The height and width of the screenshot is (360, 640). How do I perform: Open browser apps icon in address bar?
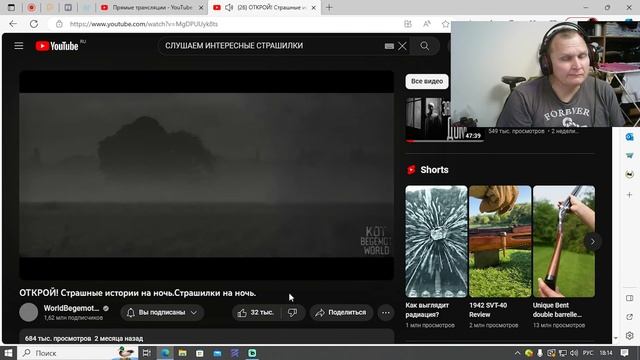408,24
